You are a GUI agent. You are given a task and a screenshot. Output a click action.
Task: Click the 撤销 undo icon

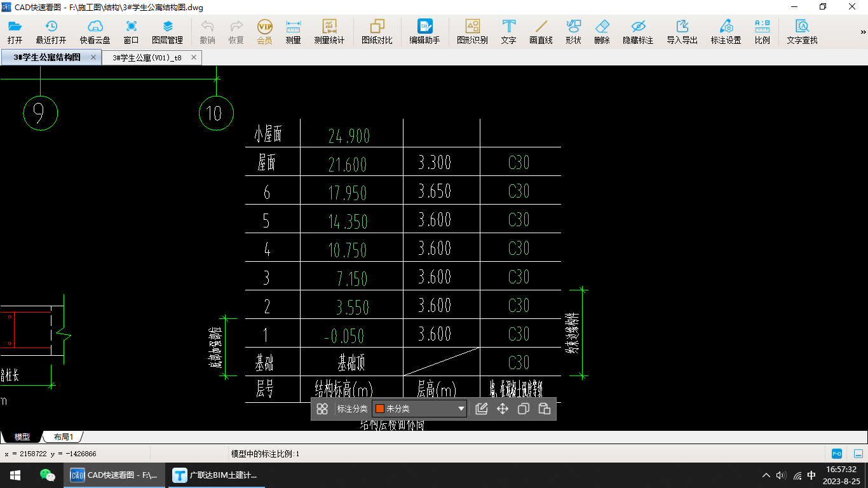(x=207, y=32)
